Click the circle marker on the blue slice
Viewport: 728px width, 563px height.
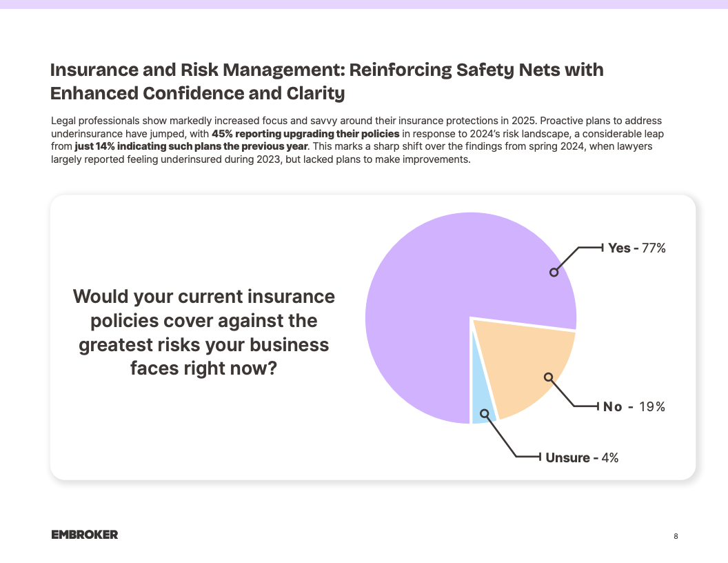pyautogui.click(x=485, y=413)
